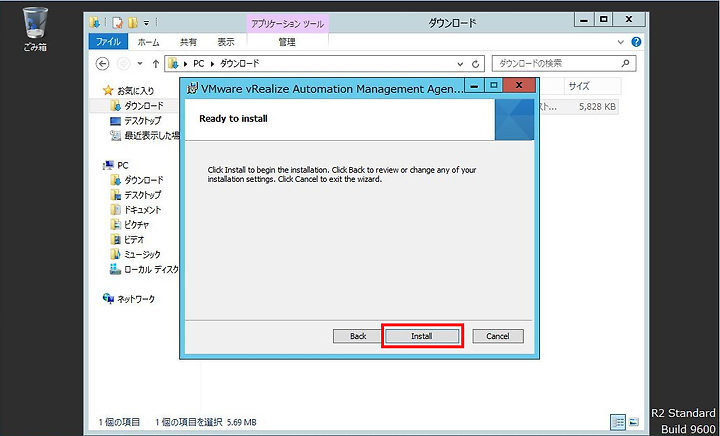Click the search magnifier icon
The image size is (720, 436).
pos(625,63)
